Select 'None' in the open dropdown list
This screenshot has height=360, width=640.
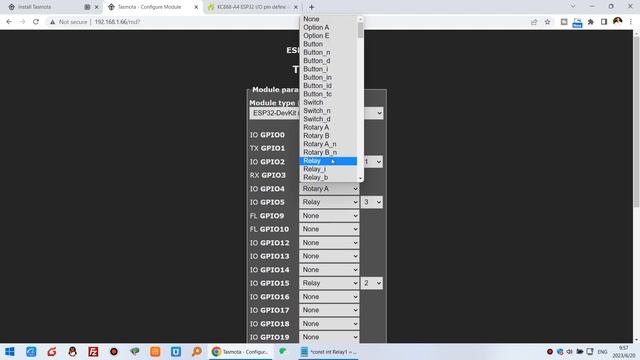pyautogui.click(x=328, y=19)
